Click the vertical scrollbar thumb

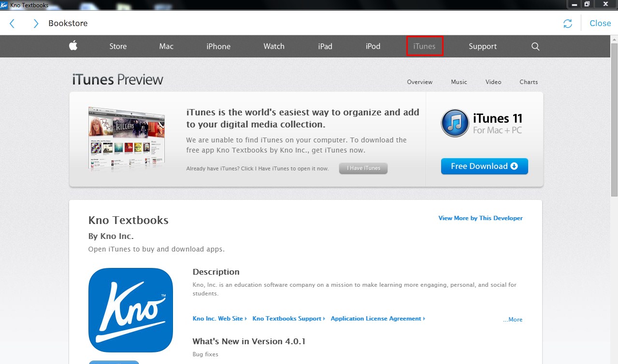point(614,119)
